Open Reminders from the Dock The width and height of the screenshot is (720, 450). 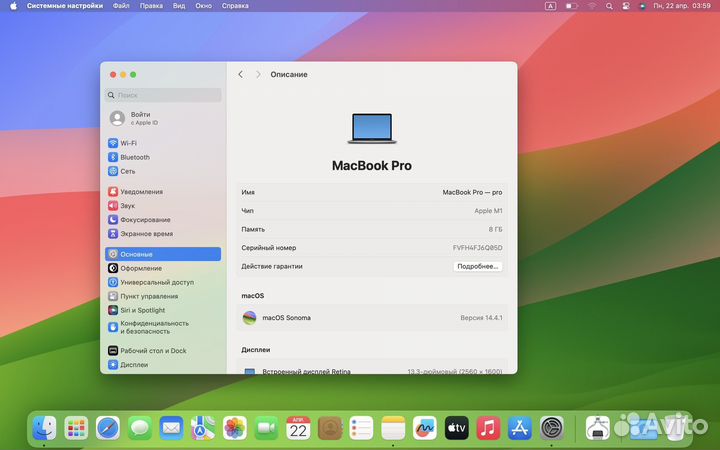pos(361,428)
